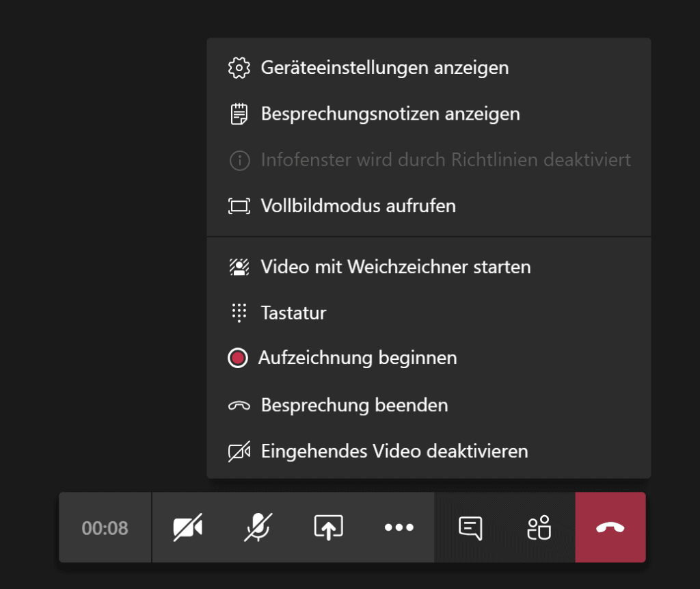Click the fullscreen frame icon
The height and width of the screenshot is (589, 700).
(239, 206)
